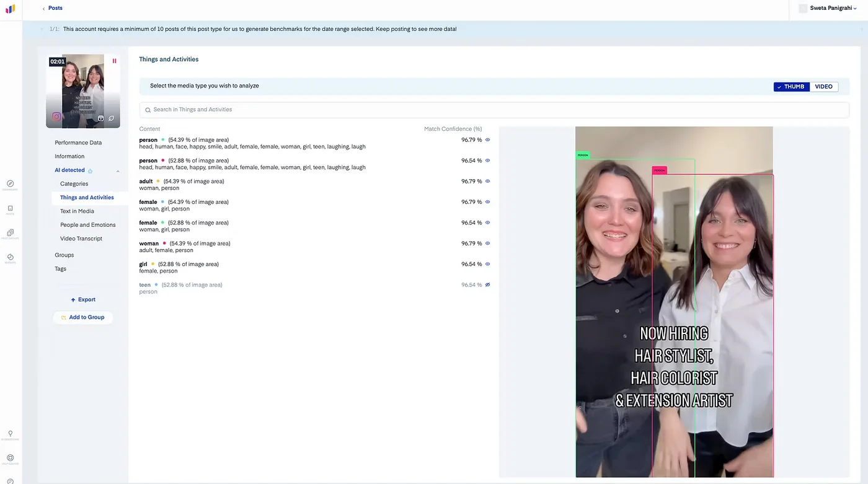
Task: Click the reel icon on the post thumbnail
Action: pyautogui.click(x=101, y=118)
